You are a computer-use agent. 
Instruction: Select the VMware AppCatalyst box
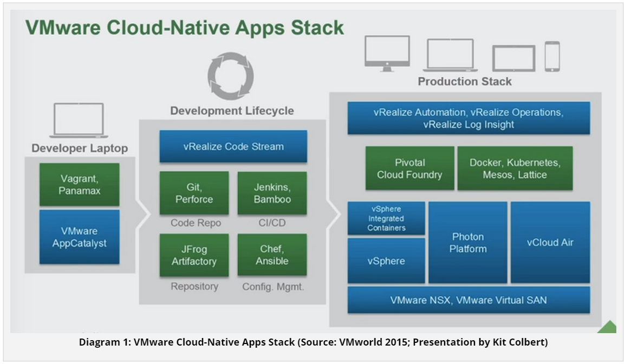point(79,237)
